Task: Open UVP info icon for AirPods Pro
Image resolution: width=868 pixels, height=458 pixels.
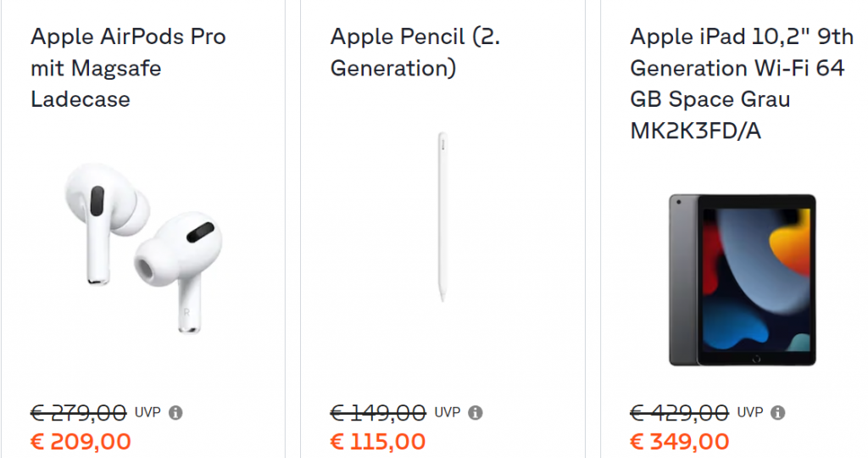Action: click(x=175, y=412)
